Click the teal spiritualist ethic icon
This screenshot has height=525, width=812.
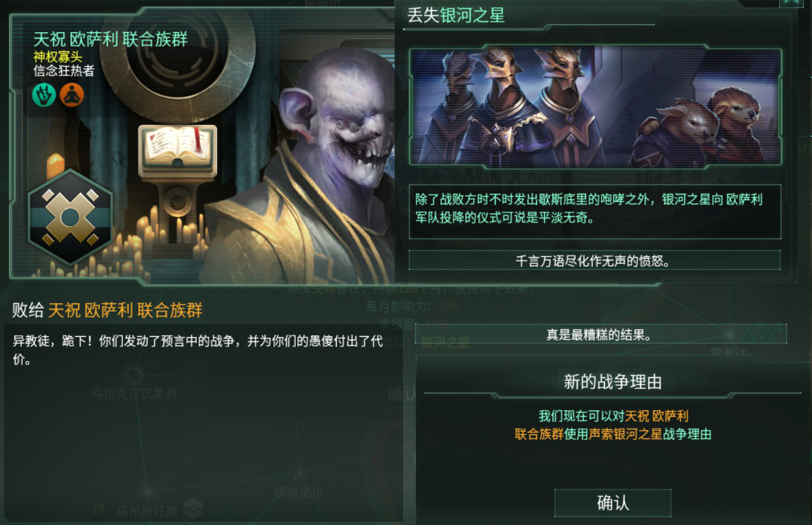(44, 95)
